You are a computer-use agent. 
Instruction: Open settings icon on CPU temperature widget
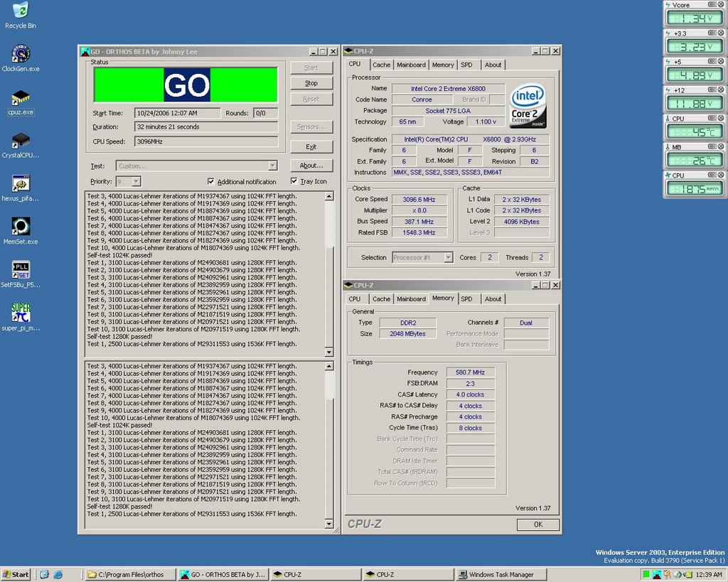pyautogui.click(x=712, y=118)
